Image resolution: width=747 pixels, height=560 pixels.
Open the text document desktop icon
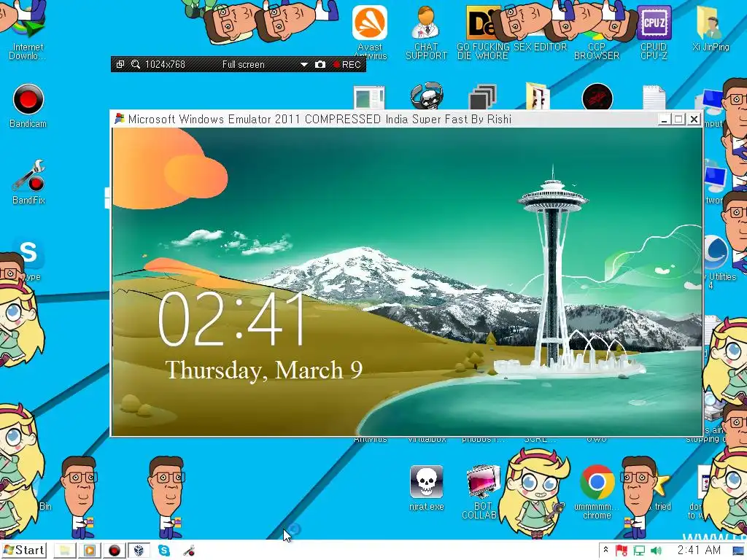pos(654,97)
